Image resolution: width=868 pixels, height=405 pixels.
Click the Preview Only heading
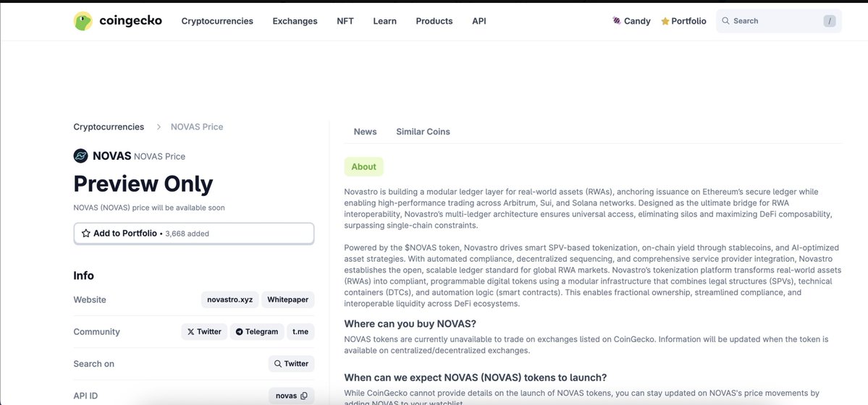pyautogui.click(x=143, y=184)
